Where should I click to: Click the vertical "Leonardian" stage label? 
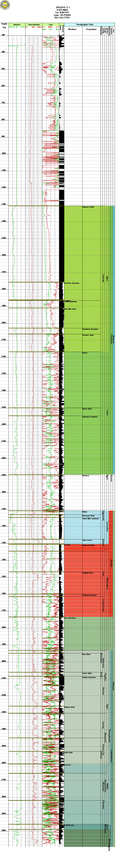[x=107, y=526]
